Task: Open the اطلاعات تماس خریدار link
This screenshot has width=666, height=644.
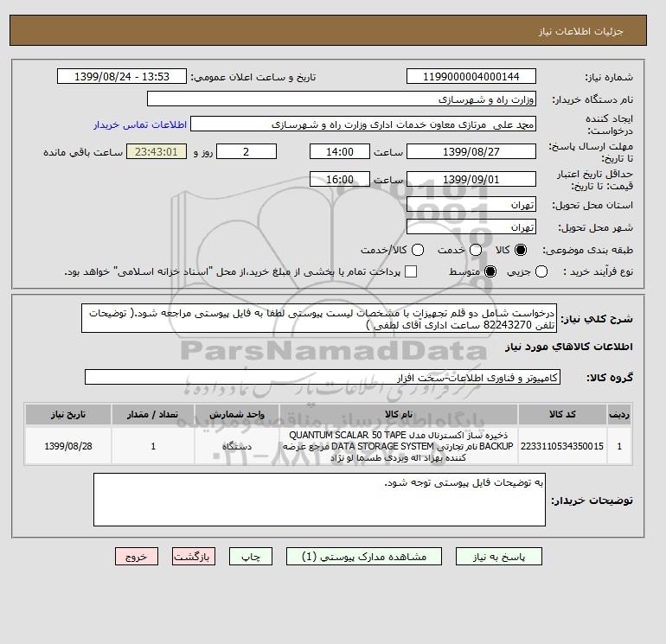Action: 140,124
